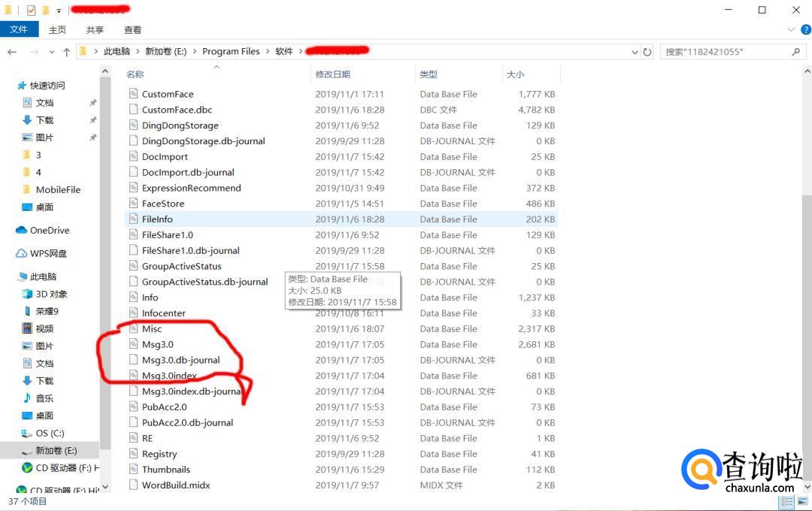Click the search magnifier icon
This screenshot has height=511, width=812.
coord(796,52)
